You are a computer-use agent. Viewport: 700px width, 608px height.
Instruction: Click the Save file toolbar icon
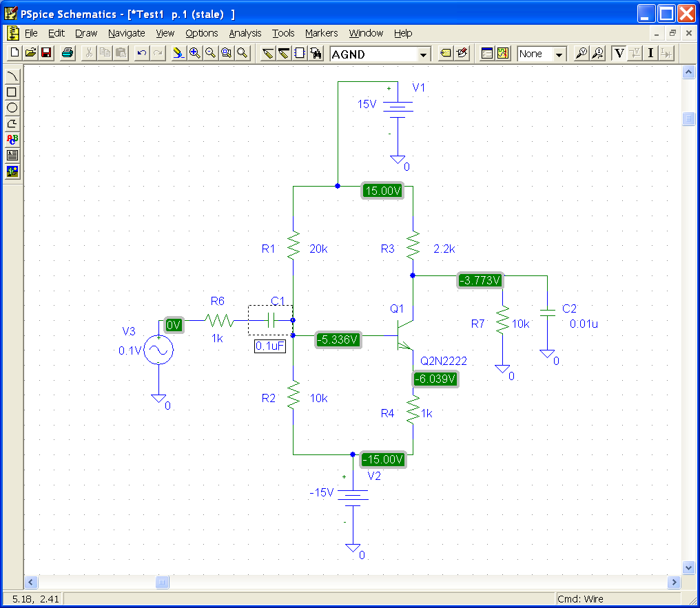pos(46,53)
